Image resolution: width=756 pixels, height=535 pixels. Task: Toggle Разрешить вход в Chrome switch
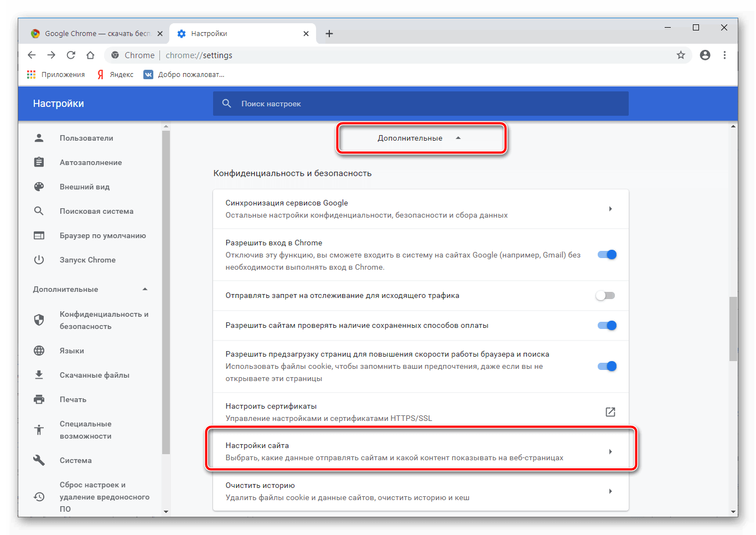coord(607,255)
